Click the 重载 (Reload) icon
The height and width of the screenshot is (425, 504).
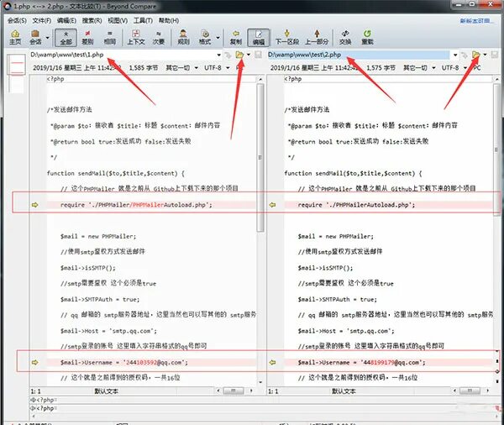pos(367,37)
